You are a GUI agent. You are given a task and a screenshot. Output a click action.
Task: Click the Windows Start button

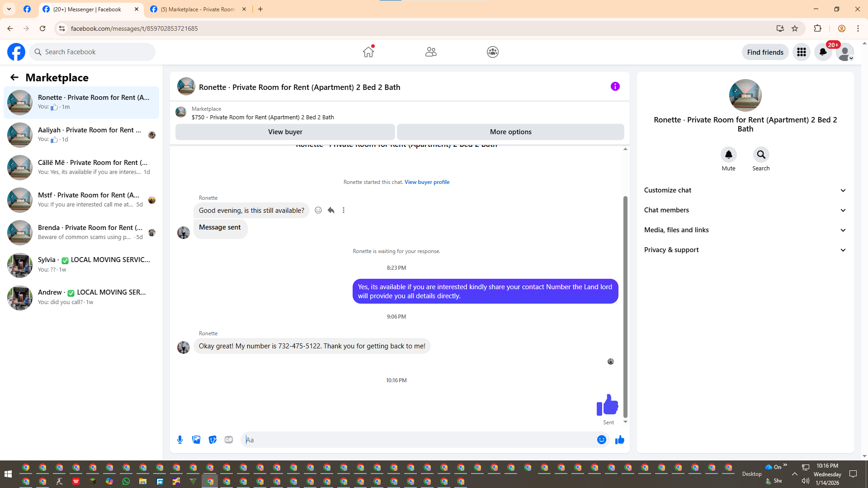click(x=8, y=474)
